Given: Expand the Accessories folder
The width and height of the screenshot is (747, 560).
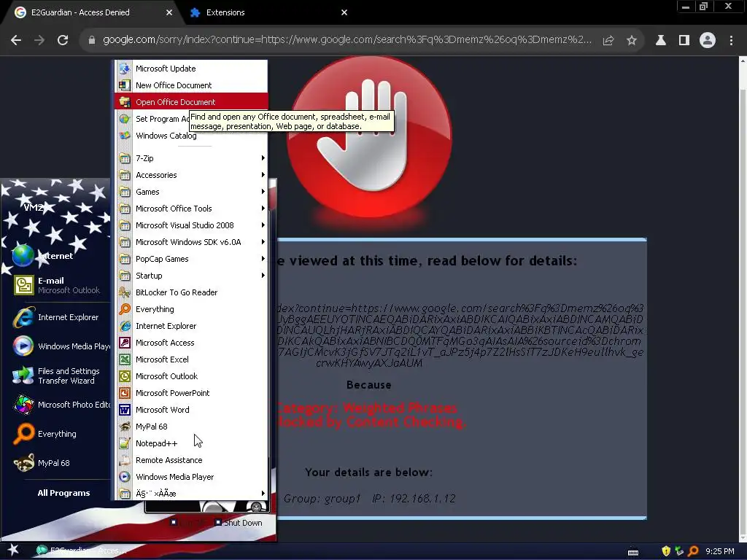Looking at the screenshot, I should pos(190,175).
